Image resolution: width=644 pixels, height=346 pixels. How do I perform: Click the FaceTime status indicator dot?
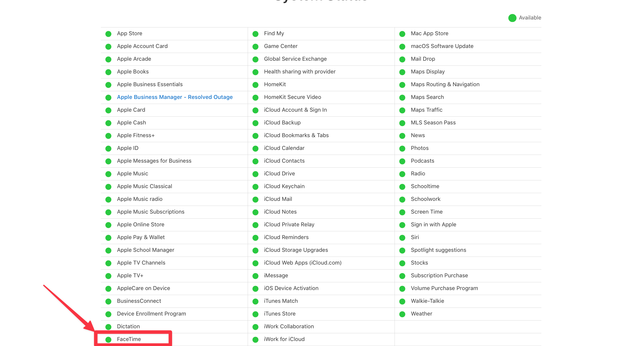[108, 340]
